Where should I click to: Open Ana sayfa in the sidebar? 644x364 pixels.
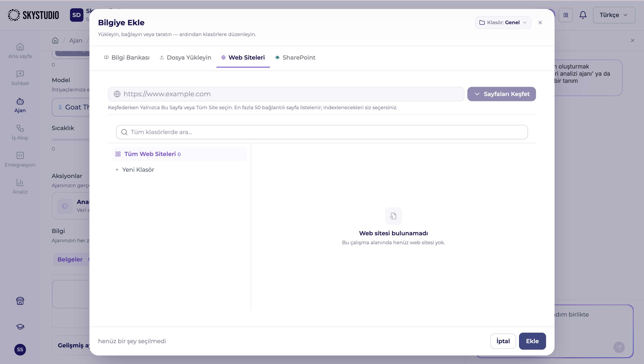point(20,51)
